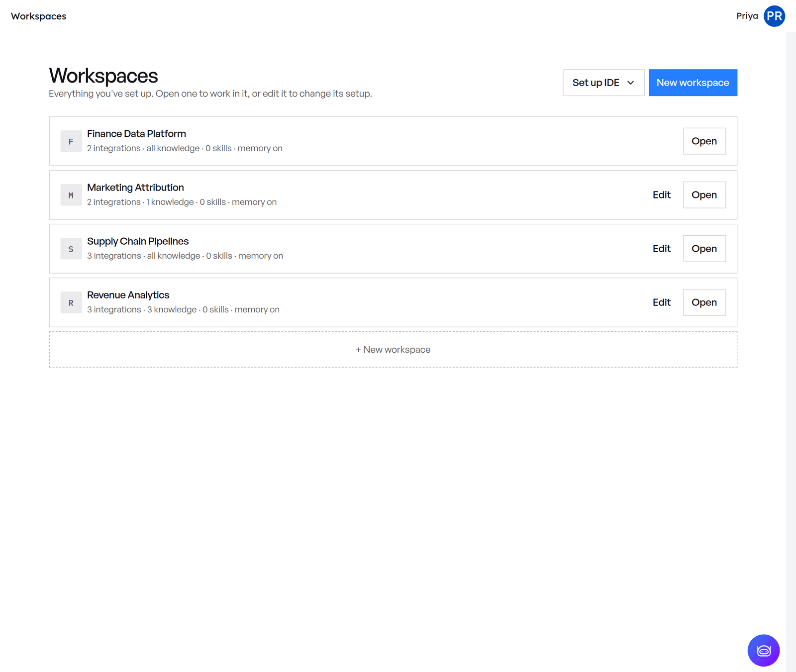Click the Workspaces header link at top left
Image resolution: width=796 pixels, height=672 pixels.
click(38, 16)
